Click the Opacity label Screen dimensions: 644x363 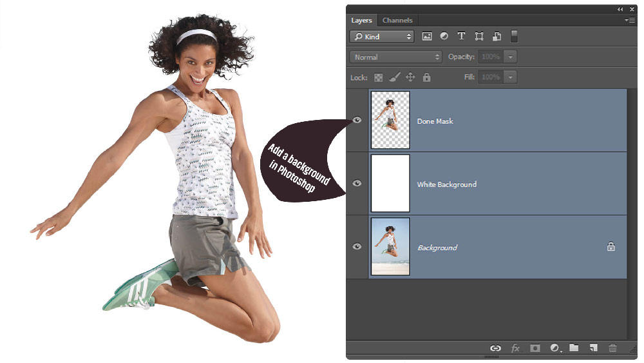tap(461, 57)
